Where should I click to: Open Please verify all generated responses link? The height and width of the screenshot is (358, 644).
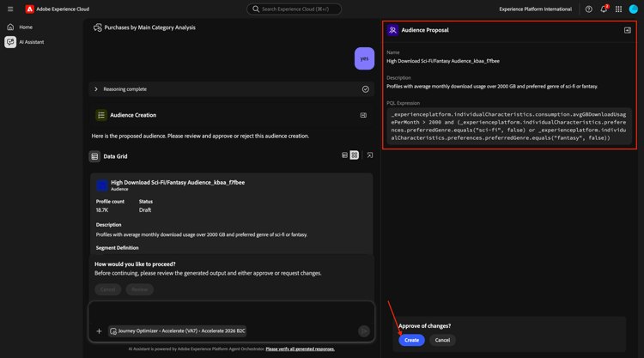(301, 349)
